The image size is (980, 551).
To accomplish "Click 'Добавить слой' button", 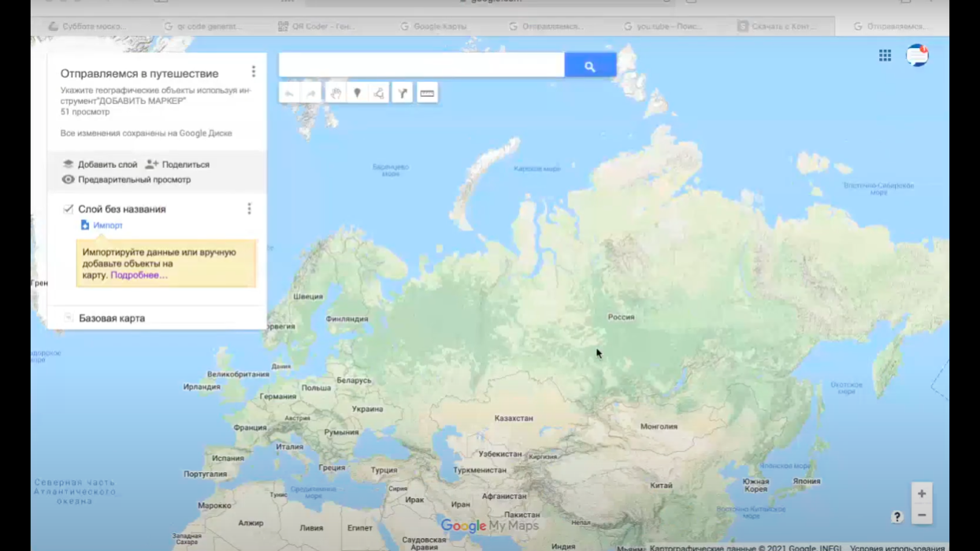I will coord(99,165).
